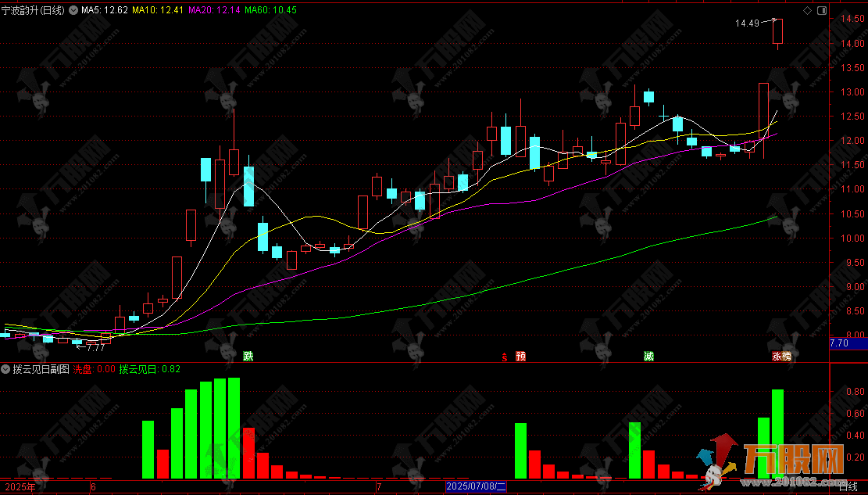Screen dimensions: 868x495
Task: Click the green 跌 marker below the chart
Action: [248, 356]
